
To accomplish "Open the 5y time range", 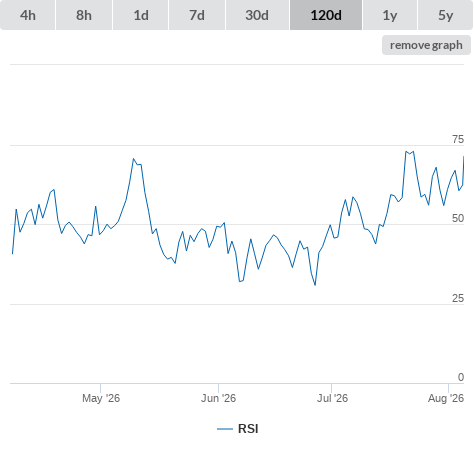I will tap(445, 15).
